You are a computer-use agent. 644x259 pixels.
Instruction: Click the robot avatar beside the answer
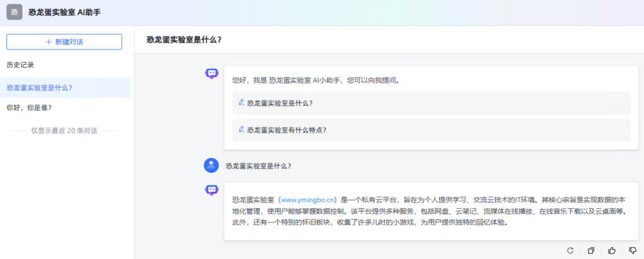(211, 190)
